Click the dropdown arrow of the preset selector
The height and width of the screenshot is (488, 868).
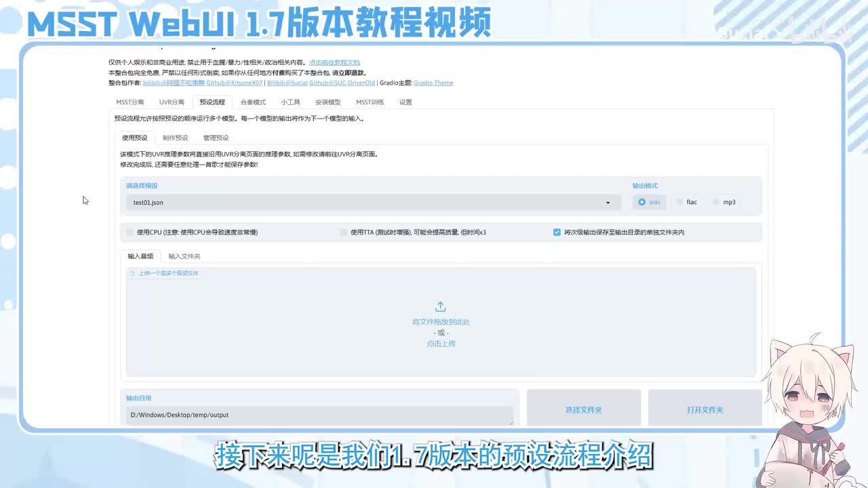tap(608, 203)
